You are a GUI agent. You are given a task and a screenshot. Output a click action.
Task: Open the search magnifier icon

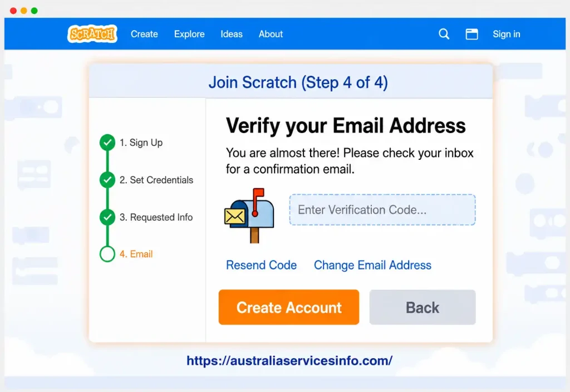[x=444, y=34]
